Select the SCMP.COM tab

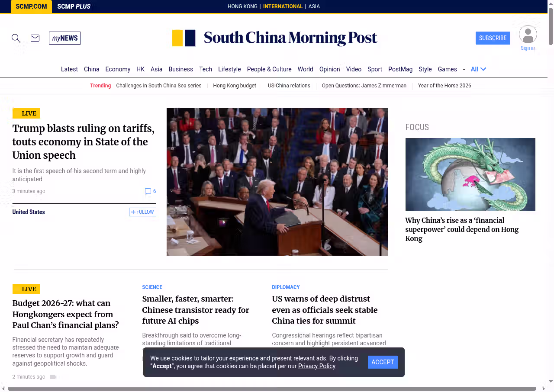click(x=31, y=6)
